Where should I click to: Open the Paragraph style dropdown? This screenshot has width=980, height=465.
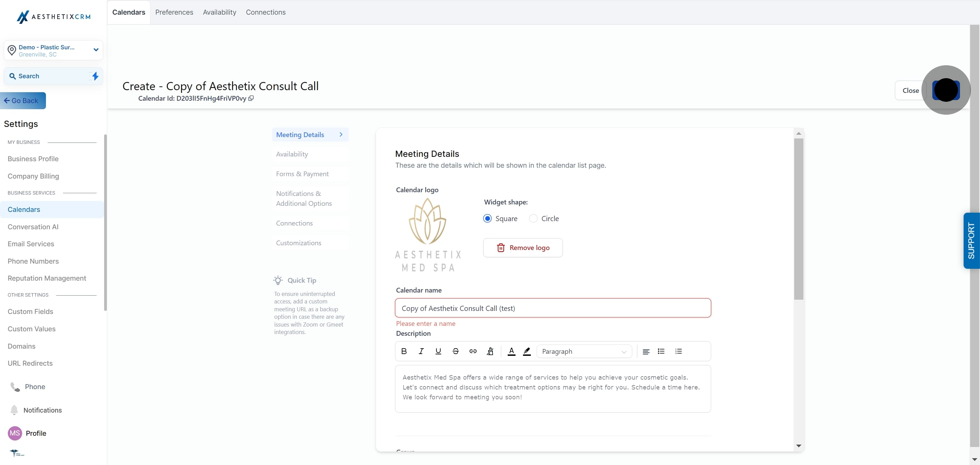coord(584,351)
